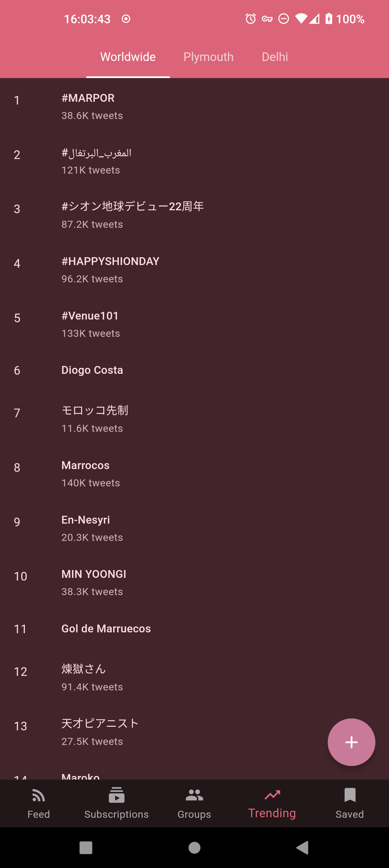Select the Delhi tab
Screen dimensions: 389x868
coord(275,57)
